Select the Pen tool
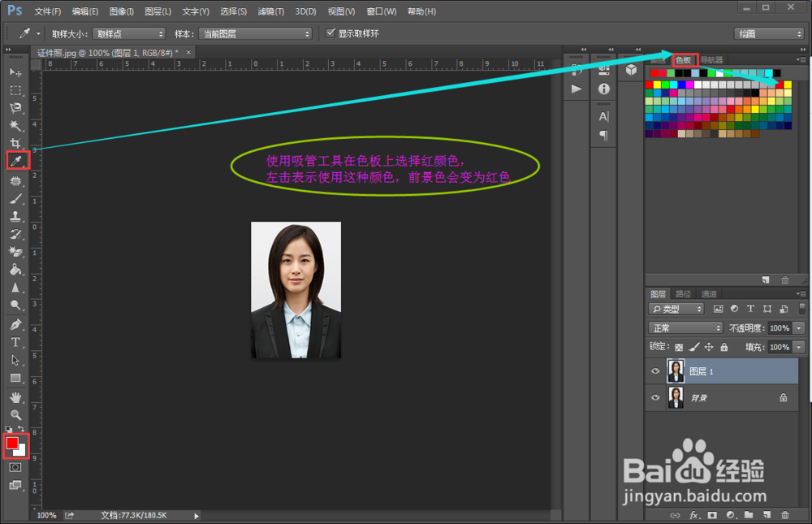The width and height of the screenshot is (812, 524). 15,324
